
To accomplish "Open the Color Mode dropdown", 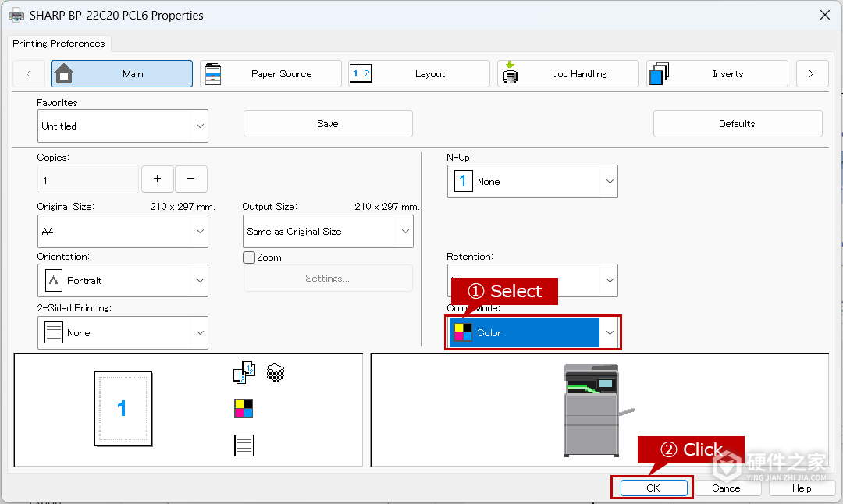I will [533, 332].
